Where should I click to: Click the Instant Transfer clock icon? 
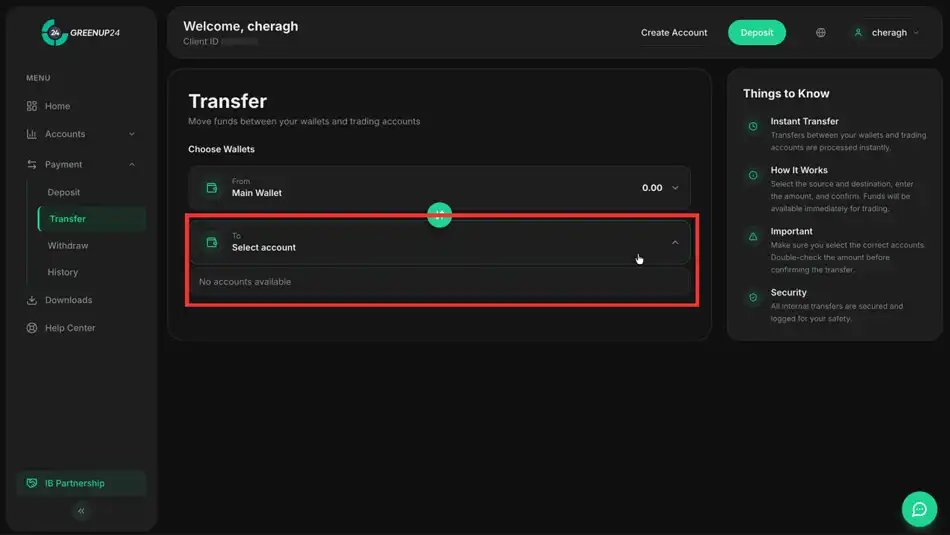(x=753, y=126)
